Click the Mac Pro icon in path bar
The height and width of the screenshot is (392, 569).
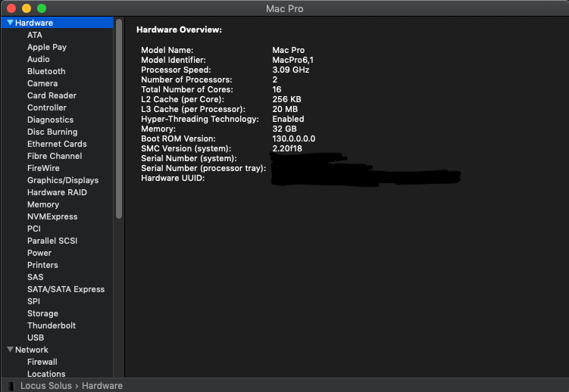point(11,385)
